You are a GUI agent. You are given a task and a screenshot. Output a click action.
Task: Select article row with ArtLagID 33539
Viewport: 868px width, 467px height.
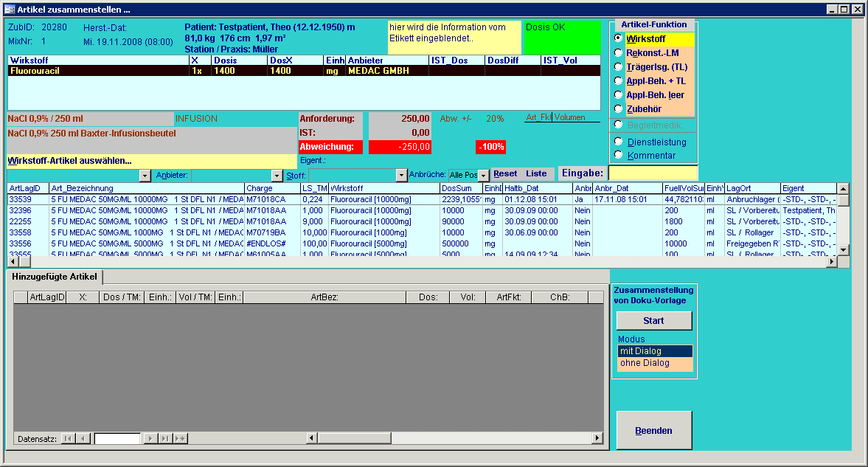422,199
